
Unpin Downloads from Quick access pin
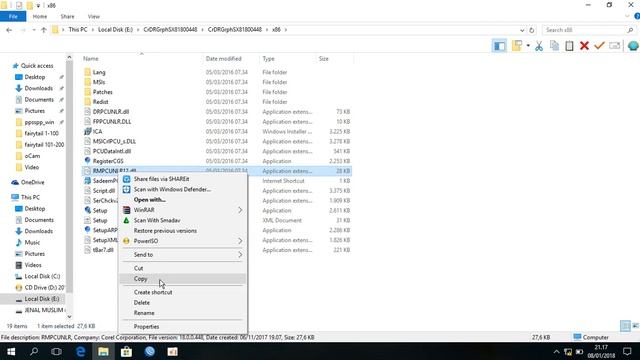(61, 88)
